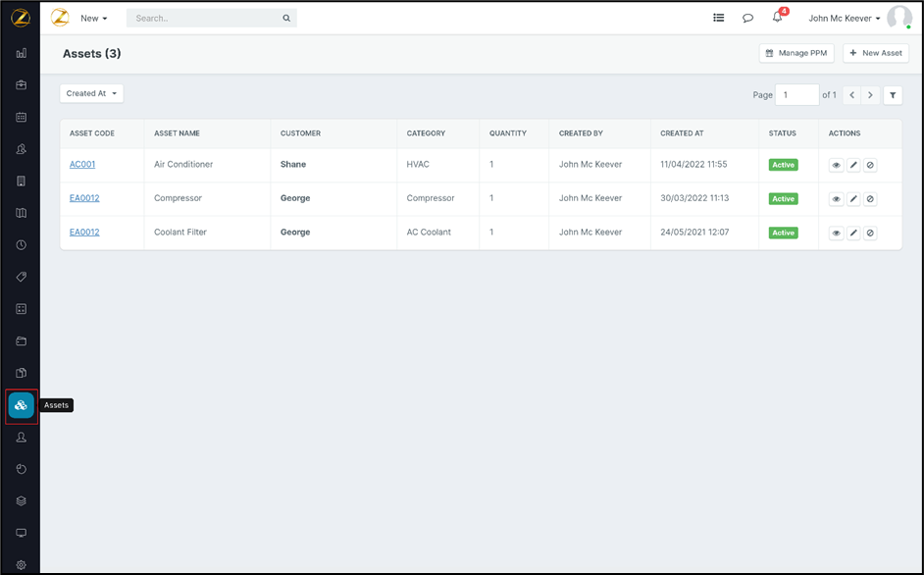This screenshot has width=924, height=575.
Task: Open the Assets module in sidebar
Action: tap(21, 405)
